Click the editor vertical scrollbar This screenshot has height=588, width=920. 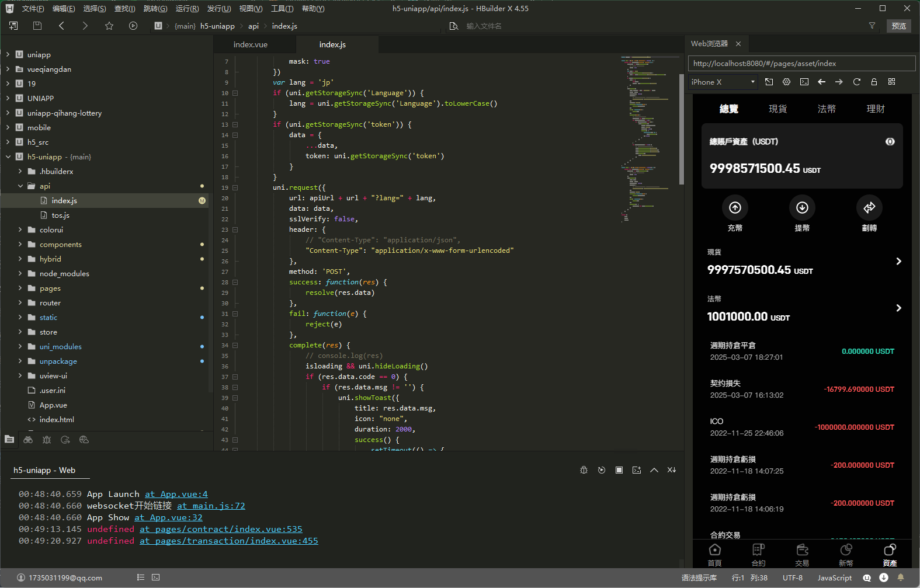tap(681, 130)
